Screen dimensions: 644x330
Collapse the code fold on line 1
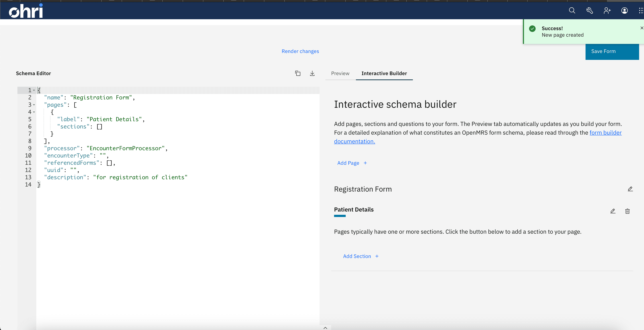(x=34, y=90)
